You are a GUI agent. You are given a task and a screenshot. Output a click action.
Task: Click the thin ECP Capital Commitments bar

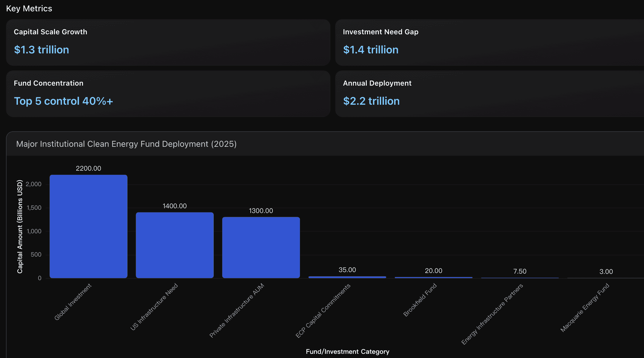click(x=347, y=277)
